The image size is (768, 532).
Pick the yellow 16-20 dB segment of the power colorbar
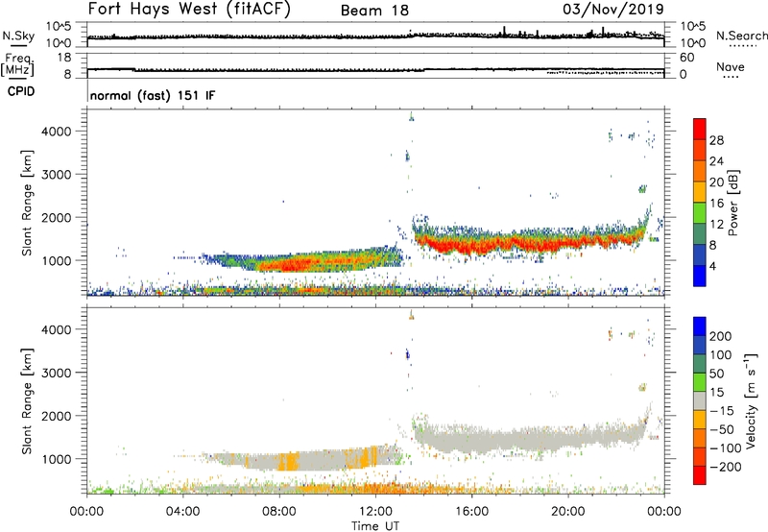coord(700,192)
